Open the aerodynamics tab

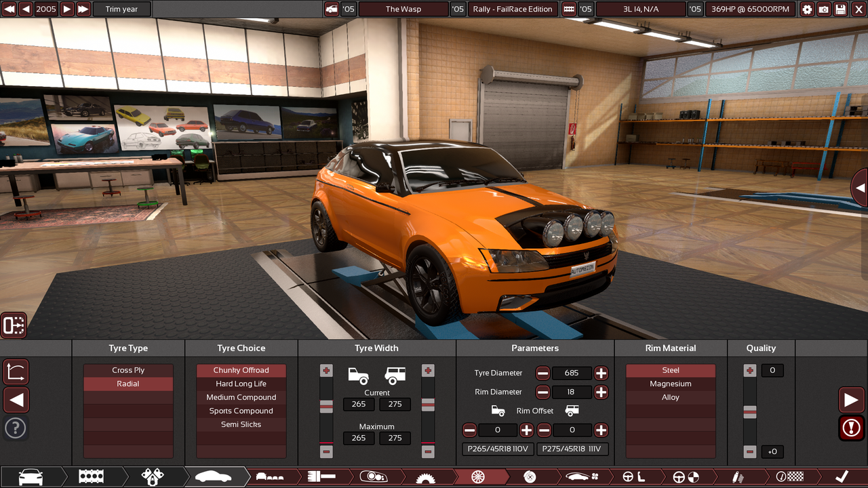click(x=583, y=477)
